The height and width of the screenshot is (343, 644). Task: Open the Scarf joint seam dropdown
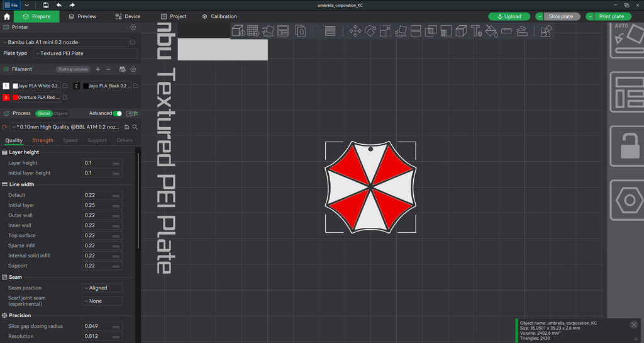coord(103,301)
